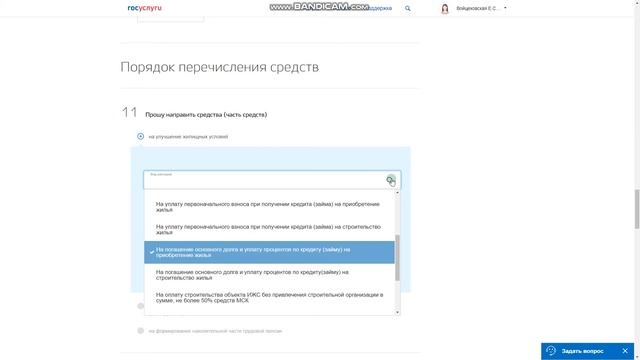The image size is (640, 360).
Task: Click the dropdown list scroll up arrow
Action: point(398,192)
